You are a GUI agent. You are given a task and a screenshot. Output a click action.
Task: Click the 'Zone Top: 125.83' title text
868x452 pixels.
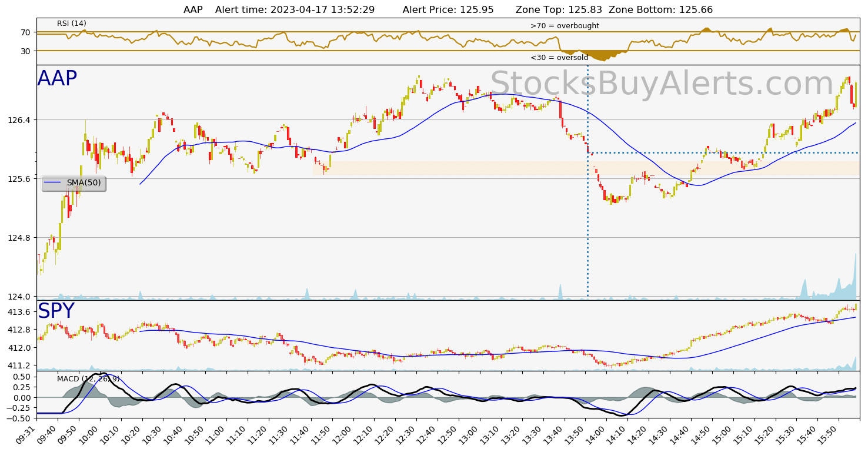pos(559,10)
